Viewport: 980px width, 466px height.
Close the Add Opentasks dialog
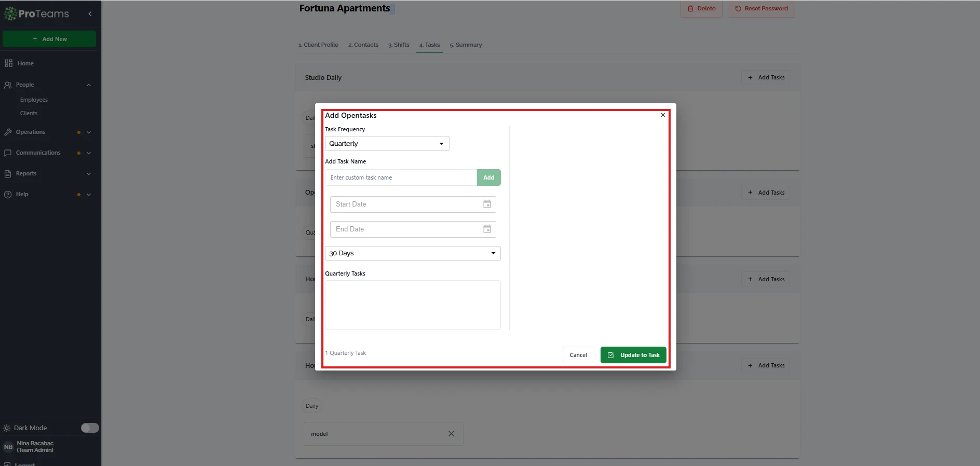click(663, 115)
